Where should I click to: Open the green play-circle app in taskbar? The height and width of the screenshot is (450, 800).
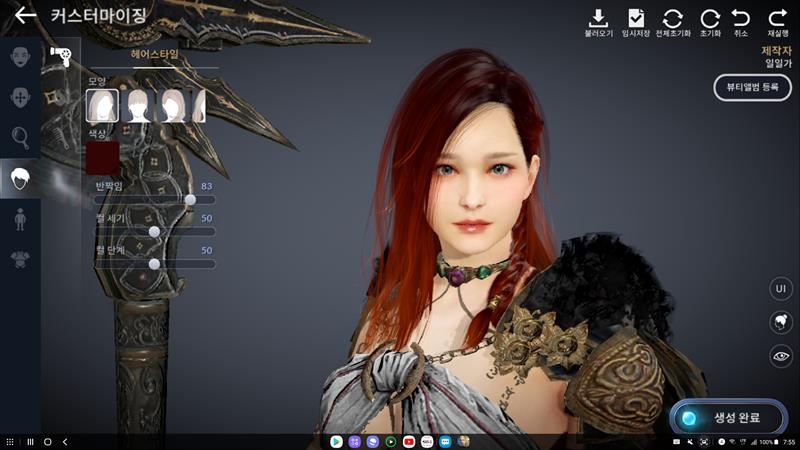click(391, 442)
